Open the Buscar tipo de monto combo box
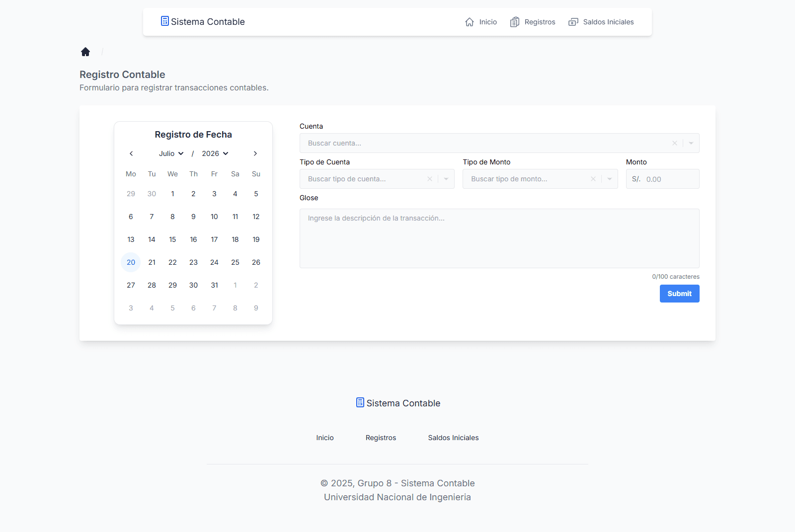 pyautogui.click(x=540, y=179)
